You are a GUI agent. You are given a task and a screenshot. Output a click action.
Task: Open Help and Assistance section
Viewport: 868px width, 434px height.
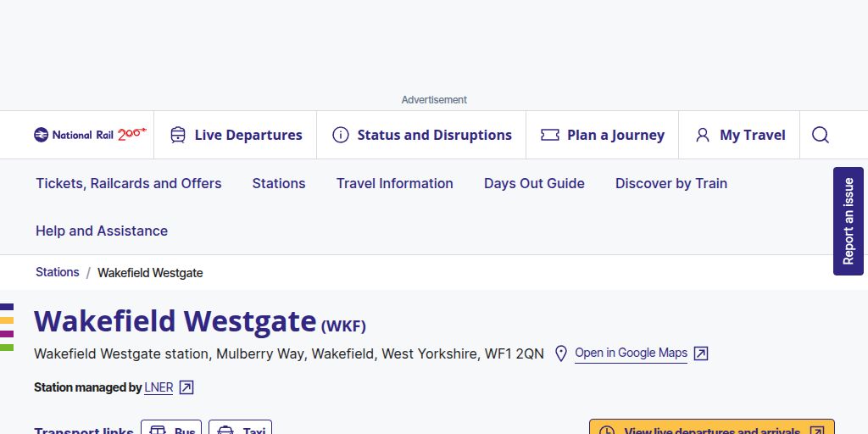[x=102, y=231]
